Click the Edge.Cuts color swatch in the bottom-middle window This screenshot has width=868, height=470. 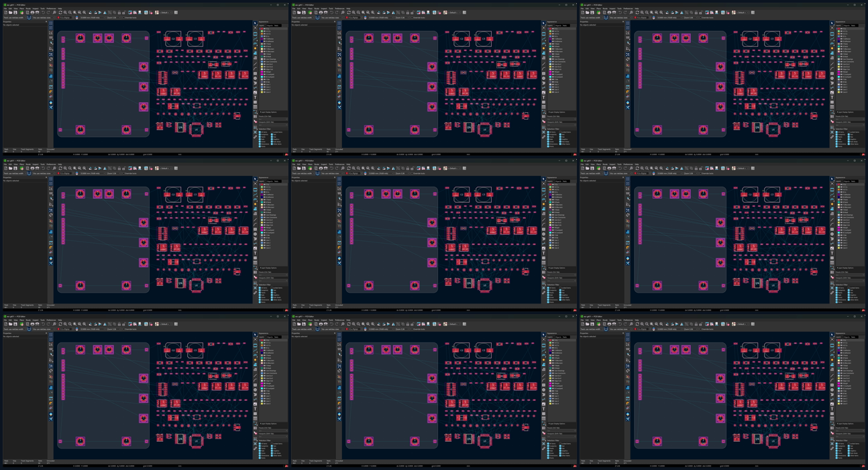tap(550, 381)
